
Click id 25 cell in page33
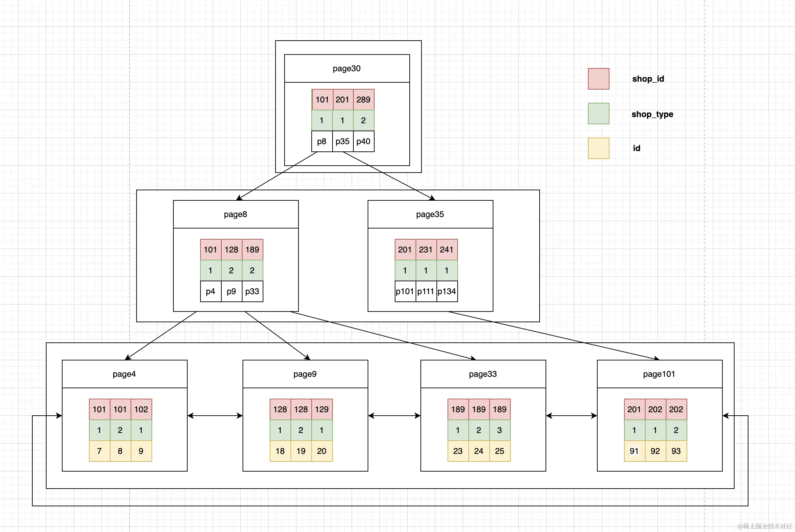500,451
